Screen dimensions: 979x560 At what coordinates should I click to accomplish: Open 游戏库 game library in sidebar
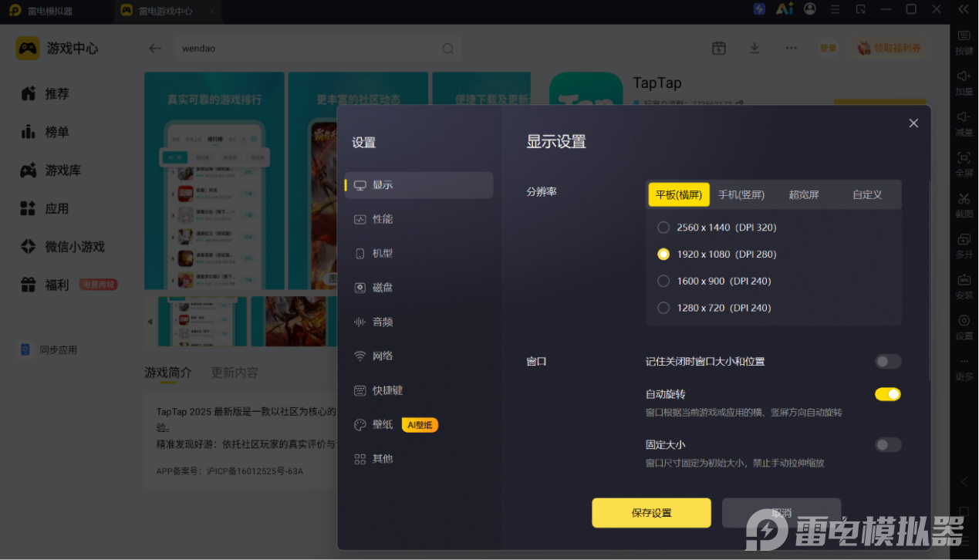point(50,170)
